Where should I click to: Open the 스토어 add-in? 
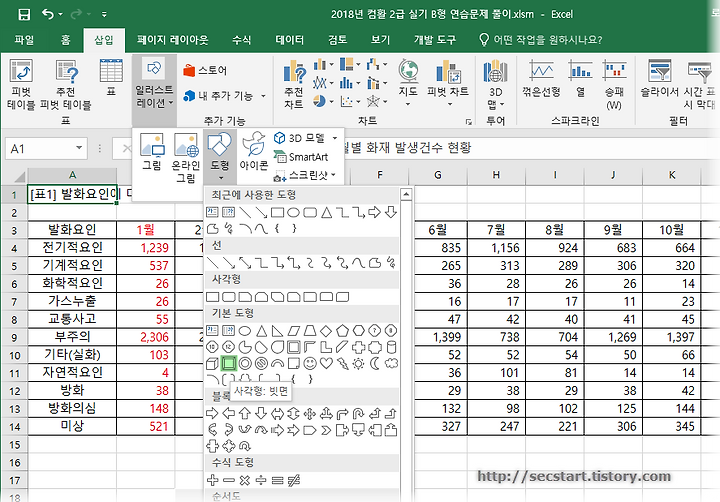205,71
